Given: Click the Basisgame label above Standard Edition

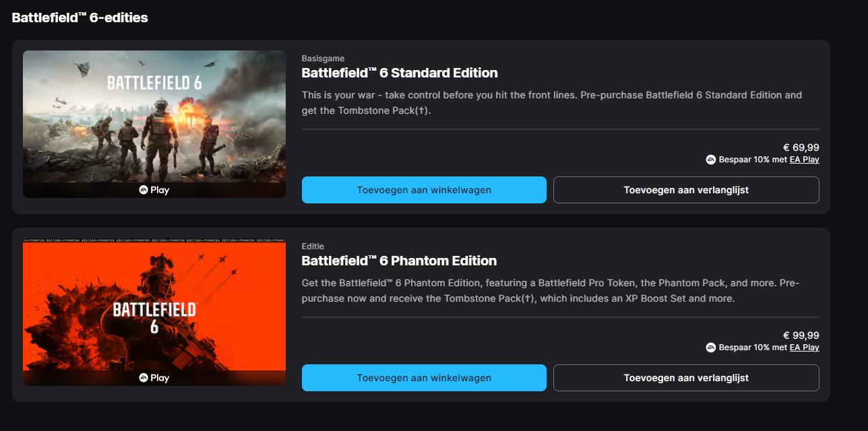Looking at the screenshot, I should [323, 59].
